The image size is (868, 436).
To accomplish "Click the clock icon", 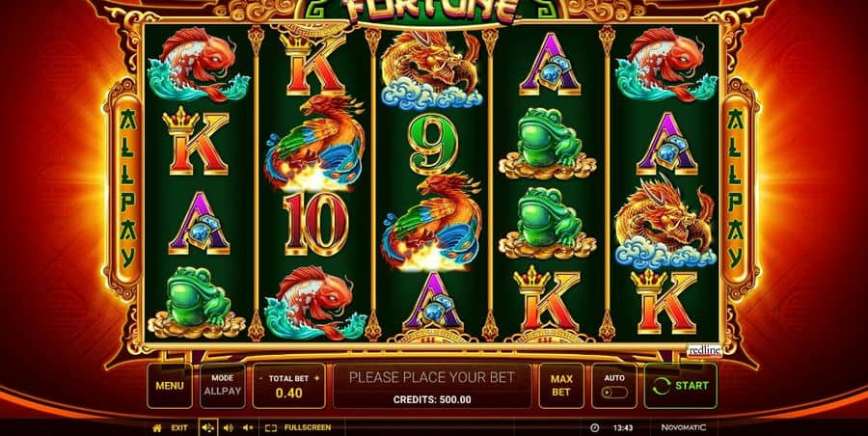I will (x=594, y=427).
